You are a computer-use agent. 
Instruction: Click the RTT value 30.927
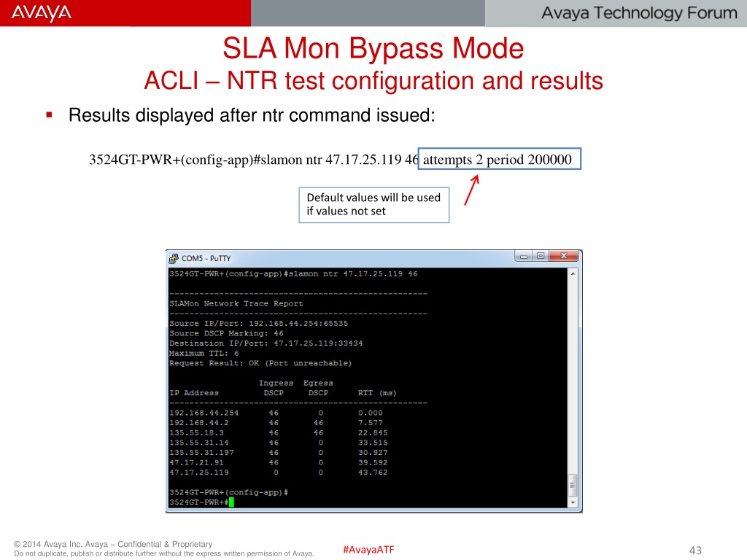click(x=373, y=453)
